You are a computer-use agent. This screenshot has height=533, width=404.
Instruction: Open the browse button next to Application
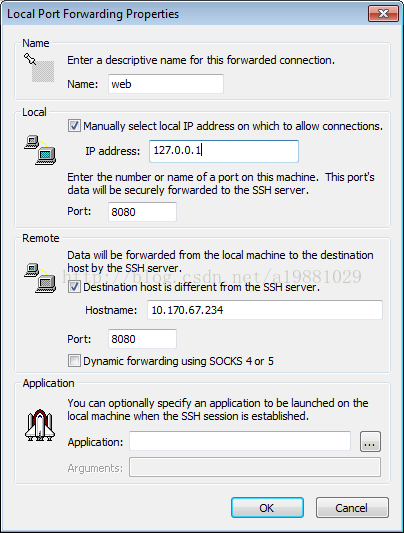coord(370,442)
